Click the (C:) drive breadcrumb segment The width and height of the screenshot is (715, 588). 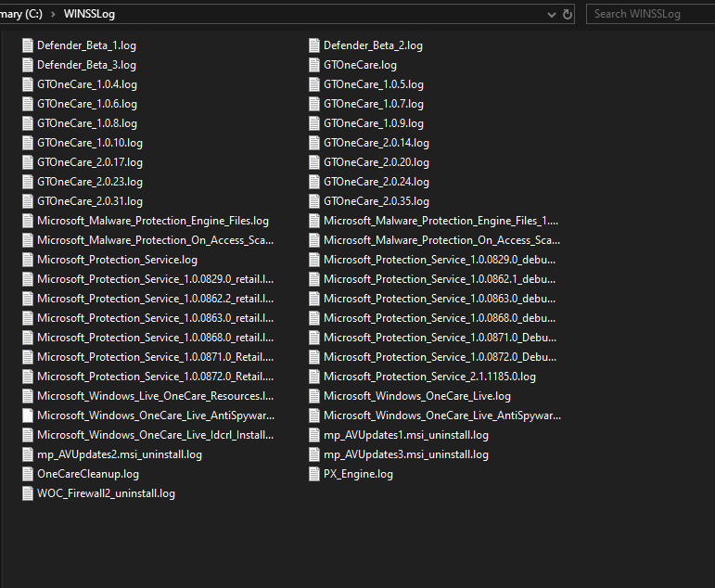[x=21, y=14]
